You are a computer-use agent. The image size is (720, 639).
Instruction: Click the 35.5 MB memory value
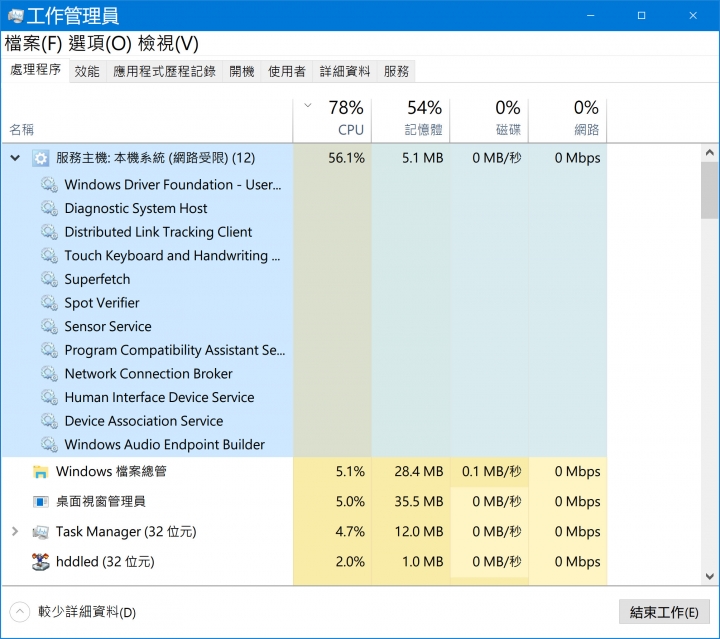coord(419,502)
